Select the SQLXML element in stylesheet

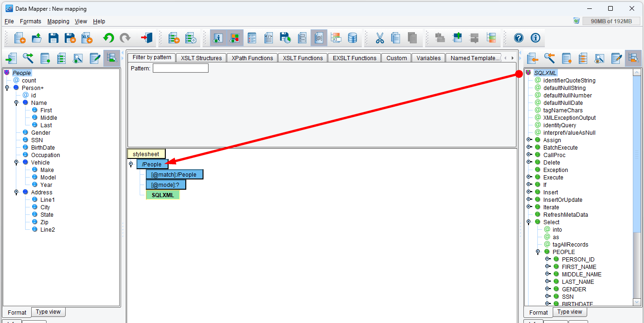pos(163,195)
